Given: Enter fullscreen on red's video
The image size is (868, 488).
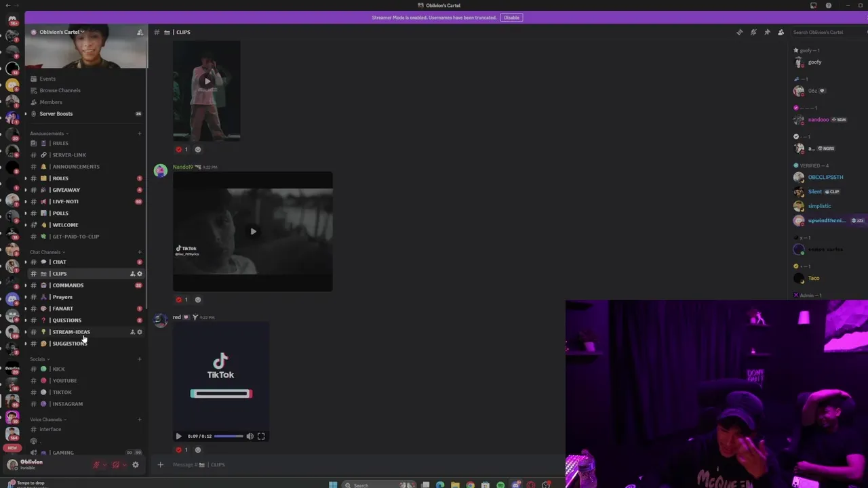Looking at the screenshot, I should (261, 436).
